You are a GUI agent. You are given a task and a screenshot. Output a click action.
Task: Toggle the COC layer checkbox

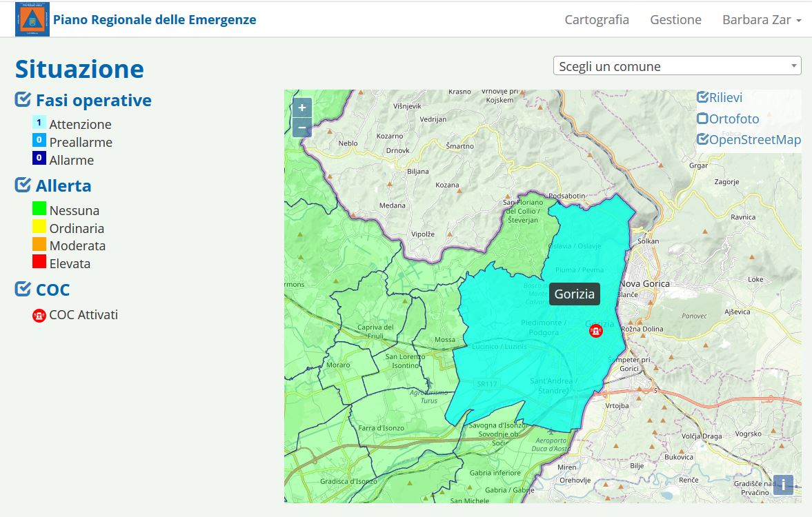coord(23,290)
